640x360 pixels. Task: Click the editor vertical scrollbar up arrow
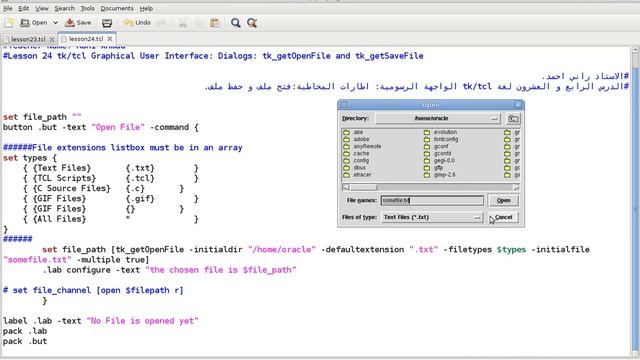pyautogui.click(x=636, y=50)
